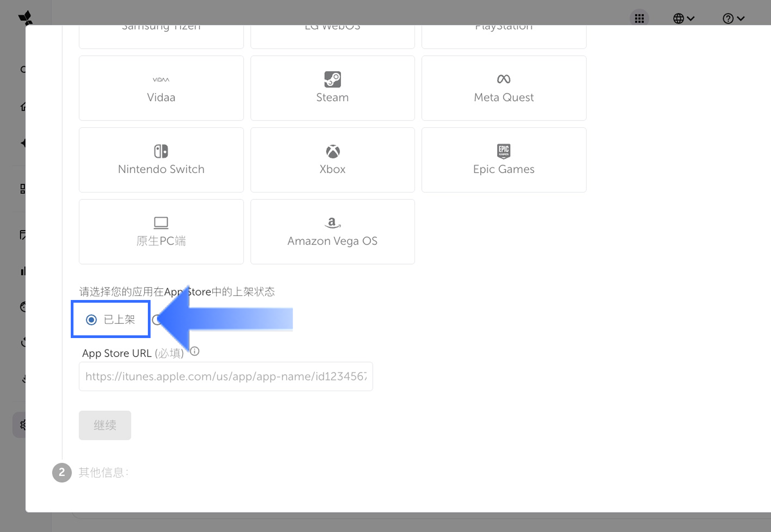Image resolution: width=771 pixels, height=532 pixels.
Task: Choose the Xbox platform card
Action: pos(332,160)
